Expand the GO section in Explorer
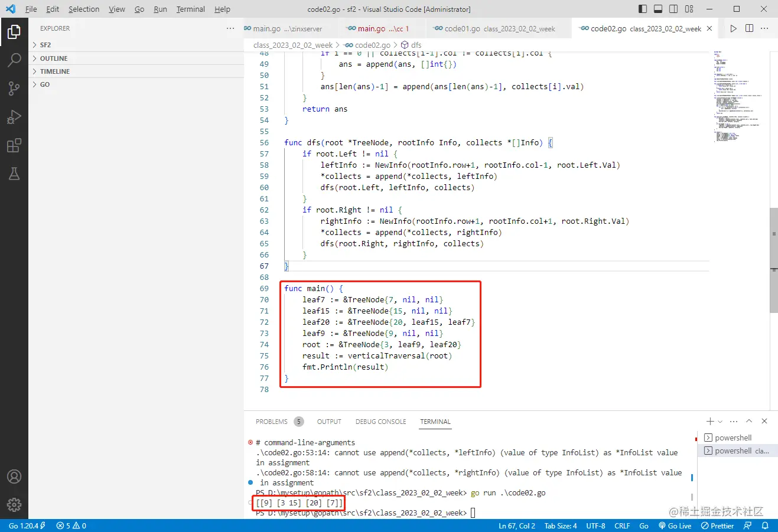This screenshot has height=532, width=778. coord(136,84)
